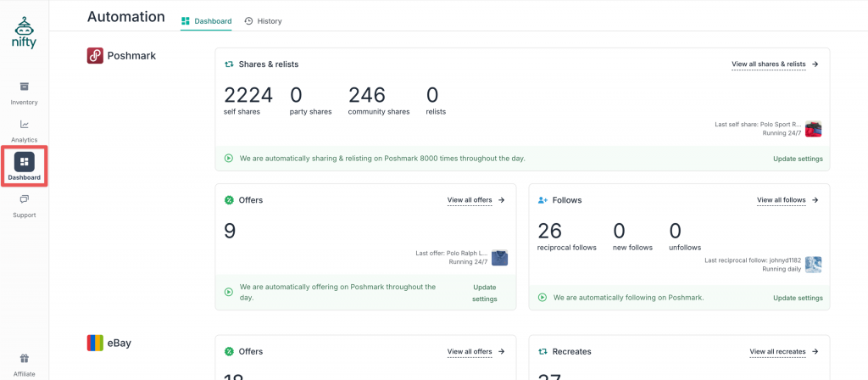
Task: Update settings for shares & relists
Action: coord(798,159)
